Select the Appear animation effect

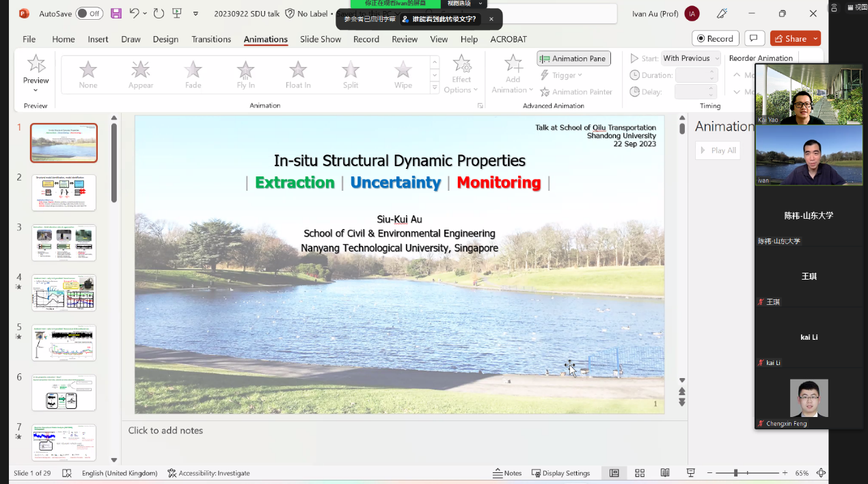point(141,75)
